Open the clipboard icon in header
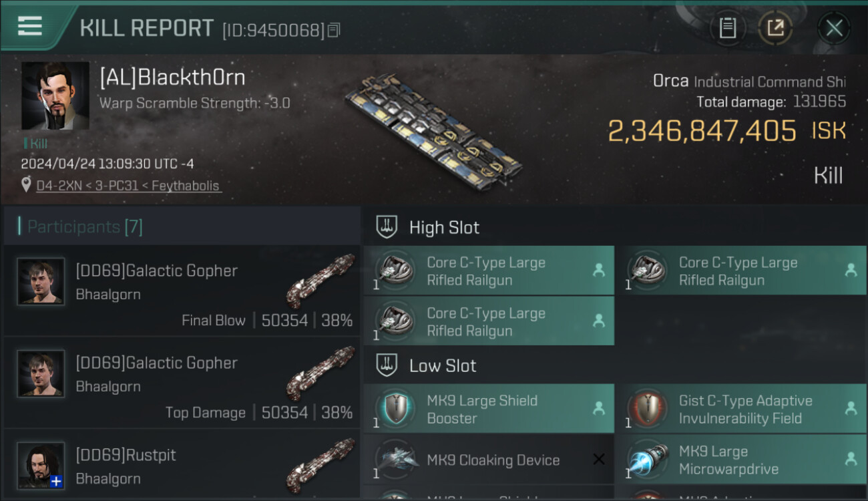This screenshot has width=868, height=501. pos(727,28)
